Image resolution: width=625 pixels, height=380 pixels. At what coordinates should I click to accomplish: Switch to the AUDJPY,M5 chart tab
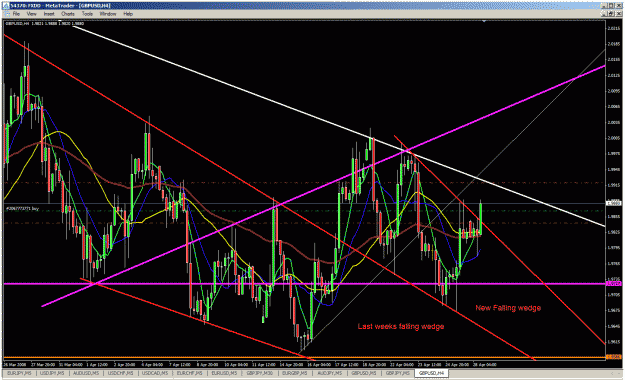(330, 373)
